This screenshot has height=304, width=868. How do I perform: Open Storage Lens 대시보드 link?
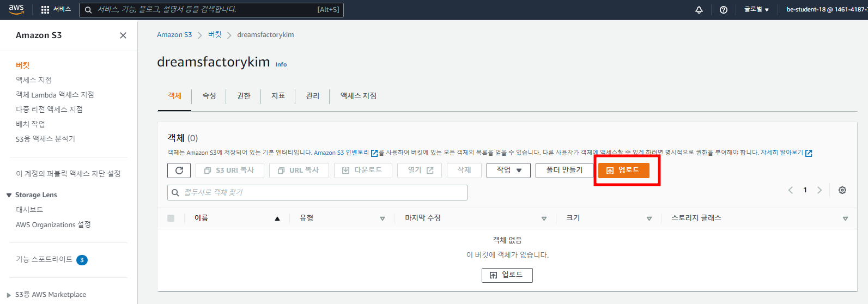point(29,210)
